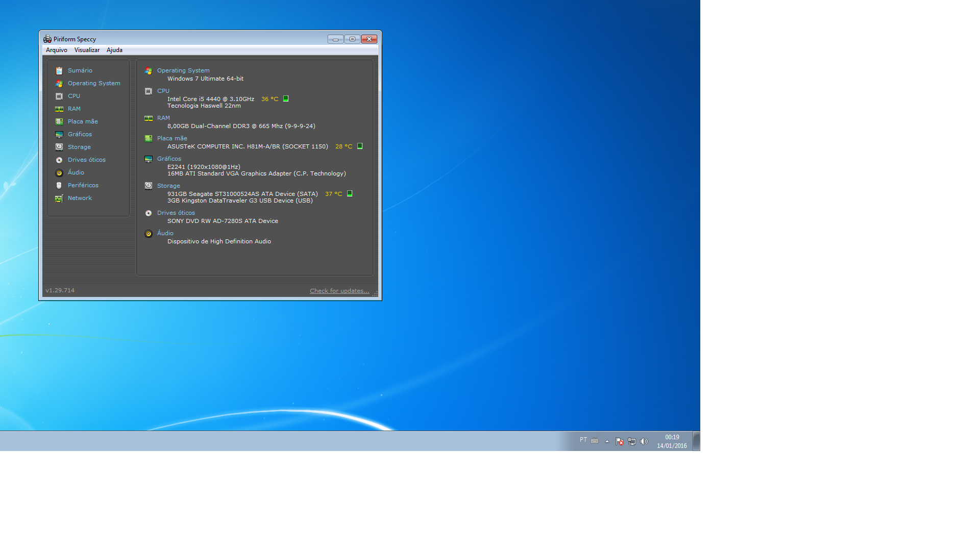The width and height of the screenshot is (980, 551).
Task: Click the Placa mãe icon in summary panel
Action: pyautogui.click(x=149, y=139)
